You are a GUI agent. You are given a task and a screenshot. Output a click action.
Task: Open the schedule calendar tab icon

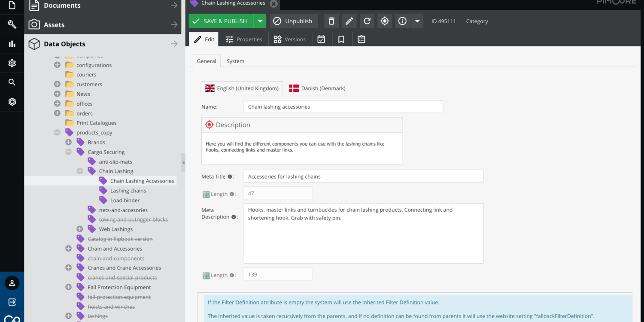coord(321,39)
